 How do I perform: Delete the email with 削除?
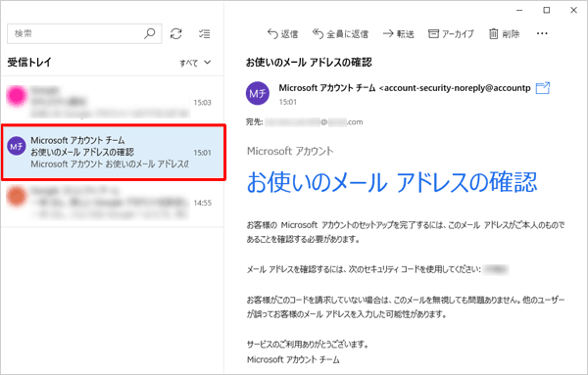505,34
